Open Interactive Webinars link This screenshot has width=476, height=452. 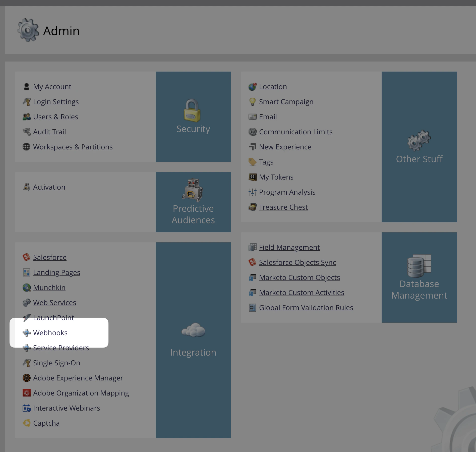pyautogui.click(x=67, y=408)
